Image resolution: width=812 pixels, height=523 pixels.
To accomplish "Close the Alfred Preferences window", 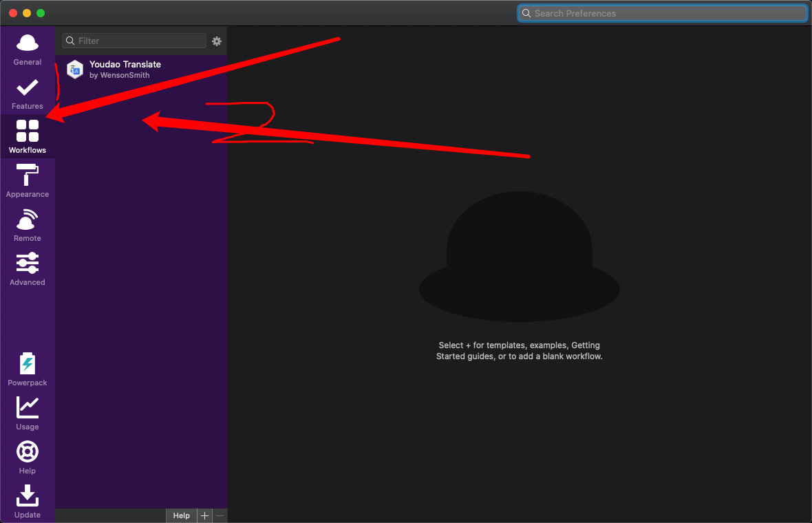I will click(13, 14).
